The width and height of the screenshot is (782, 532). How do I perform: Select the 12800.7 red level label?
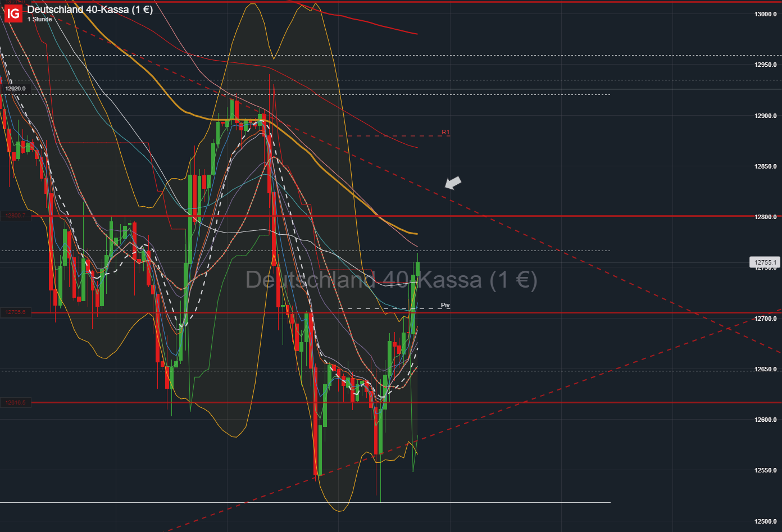[15, 216]
